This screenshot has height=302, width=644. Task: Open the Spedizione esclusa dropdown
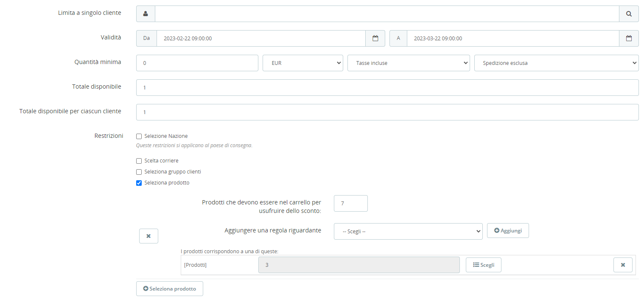pyautogui.click(x=556, y=63)
